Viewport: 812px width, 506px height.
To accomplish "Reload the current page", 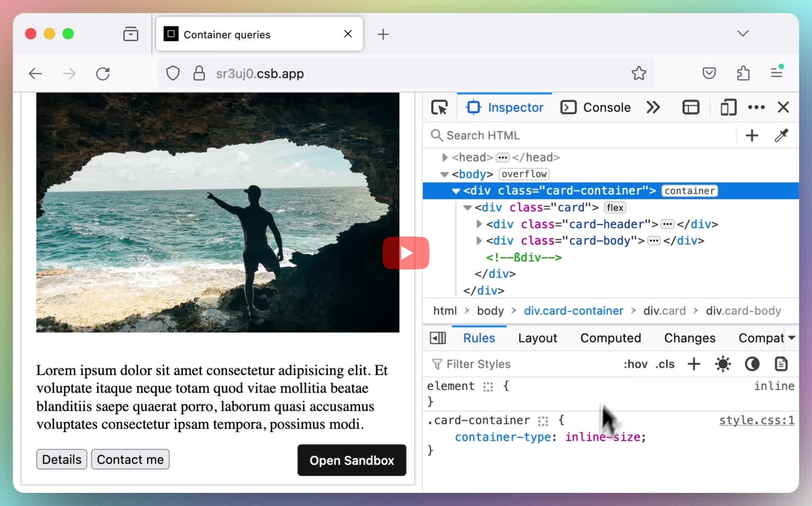I will [103, 74].
